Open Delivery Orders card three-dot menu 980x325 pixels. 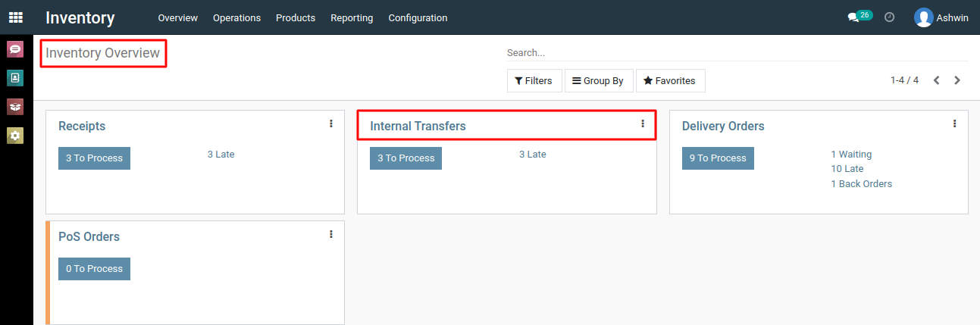tap(954, 123)
